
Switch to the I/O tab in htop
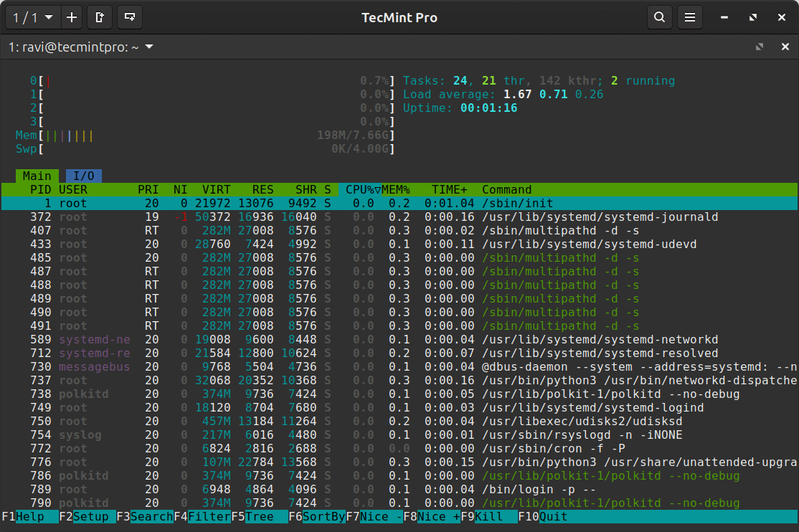coord(84,176)
